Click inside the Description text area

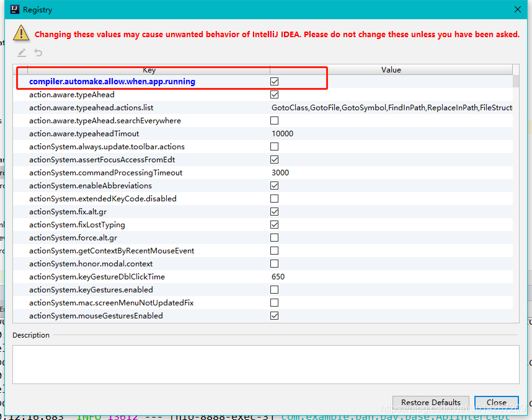[x=265, y=364]
